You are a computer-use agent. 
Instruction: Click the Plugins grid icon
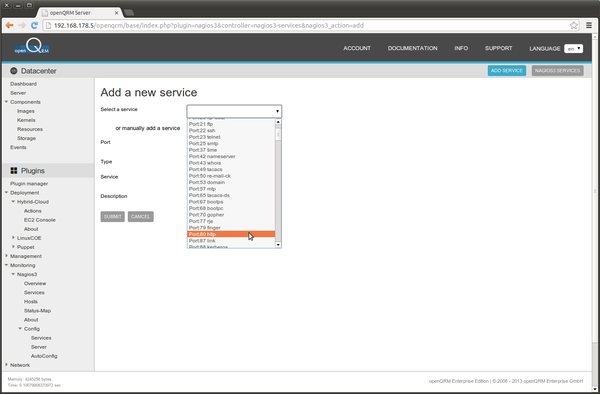(14, 171)
